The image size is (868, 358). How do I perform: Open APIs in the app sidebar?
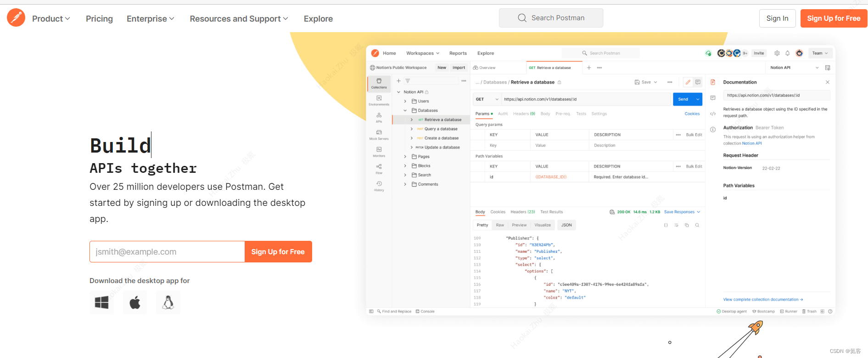click(x=379, y=118)
